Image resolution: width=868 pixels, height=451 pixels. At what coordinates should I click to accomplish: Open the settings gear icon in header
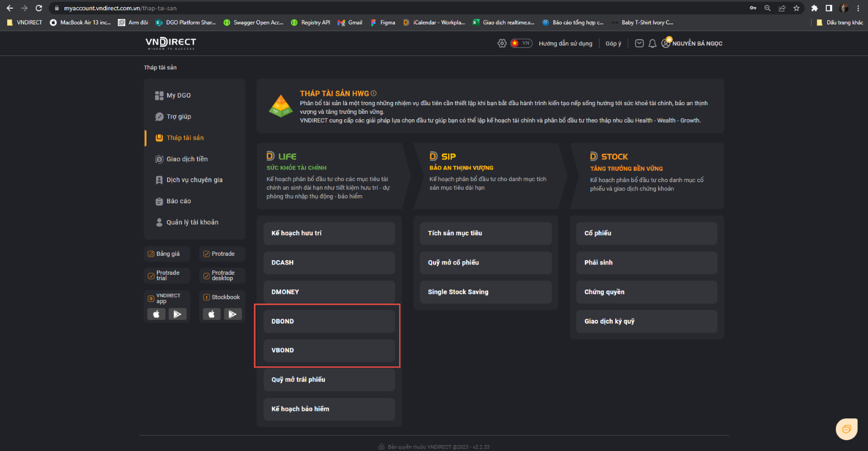[x=502, y=43]
